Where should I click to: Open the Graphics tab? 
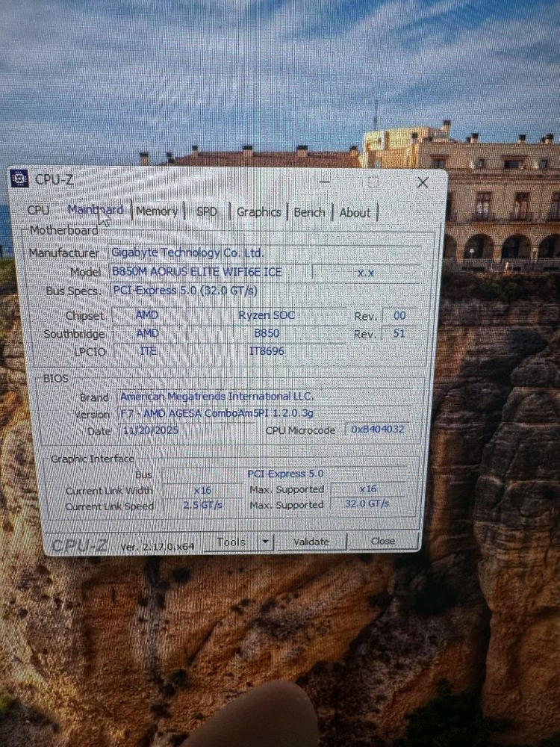tap(258, 212)
